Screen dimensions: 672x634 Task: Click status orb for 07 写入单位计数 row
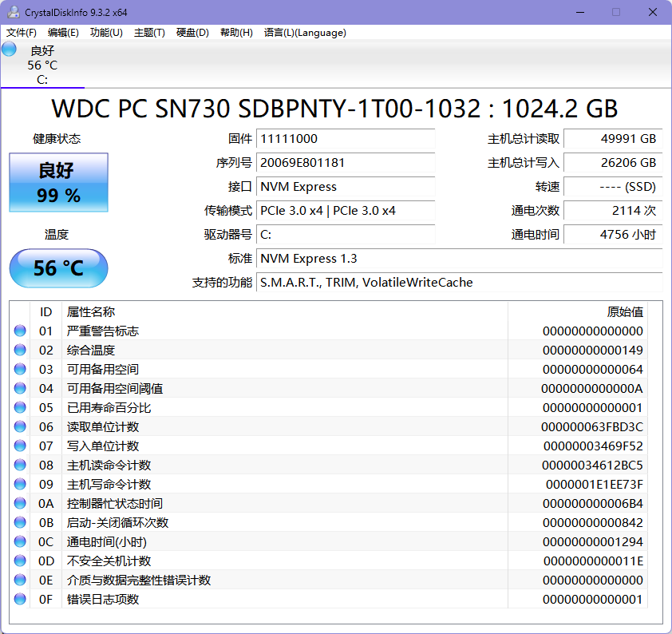click(20, 446)
